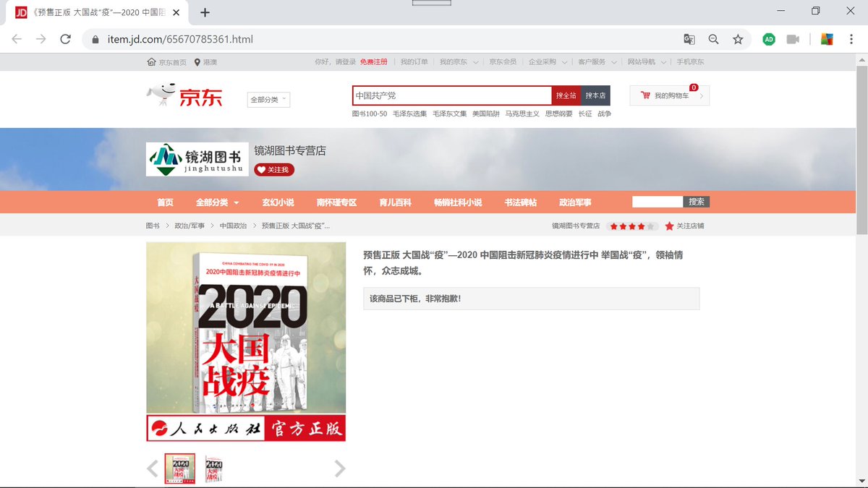Click the 港澳 location pin
This screenshot has width=868, height=488.
[x=204, y=62]
